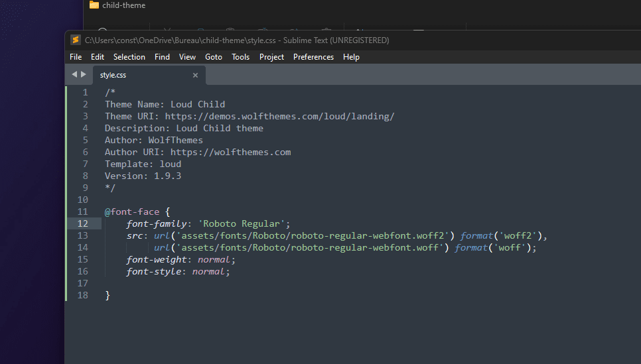
Task: Close the style.css tab
Action: coord(195,75)
